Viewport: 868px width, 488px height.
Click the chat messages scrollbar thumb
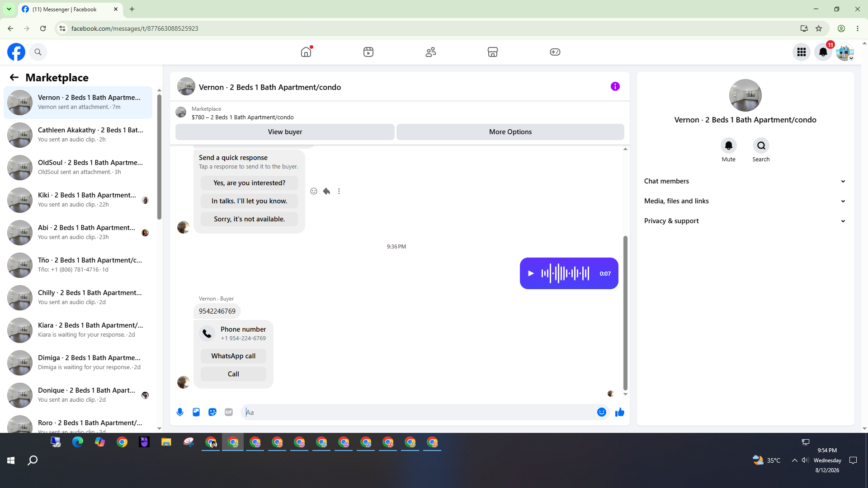[625, 313]
